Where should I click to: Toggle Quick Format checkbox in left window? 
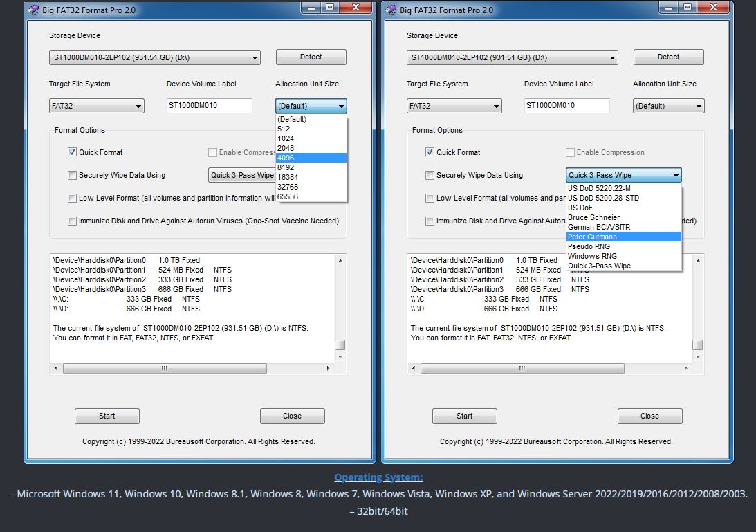pyautogui.click(x=72, y=152)
